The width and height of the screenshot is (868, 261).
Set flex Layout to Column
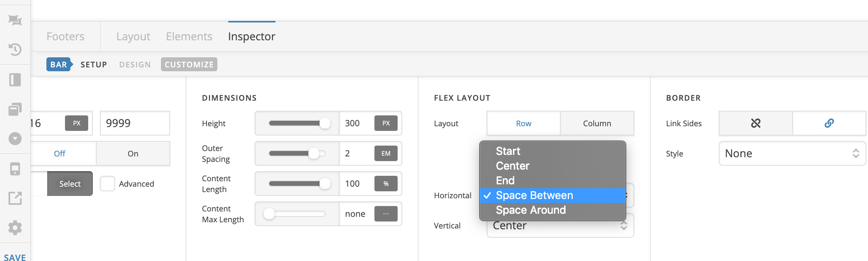click(597, 123)
